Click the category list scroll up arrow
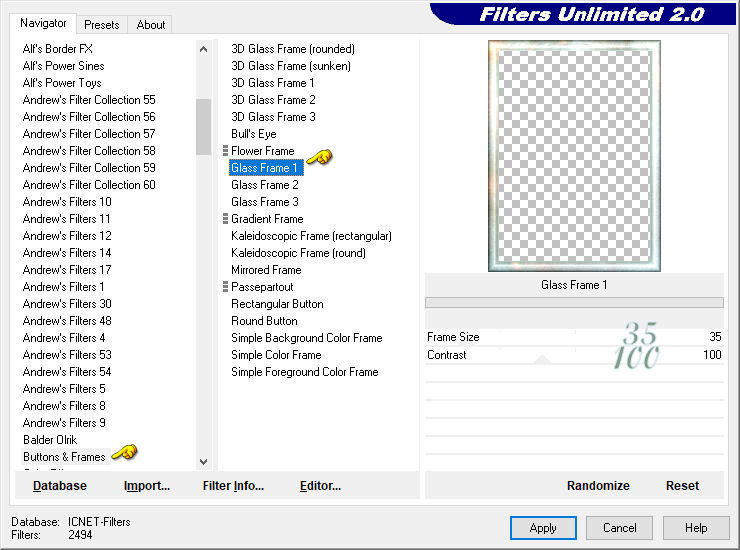740x550 pixels. (x=203, y=49)
